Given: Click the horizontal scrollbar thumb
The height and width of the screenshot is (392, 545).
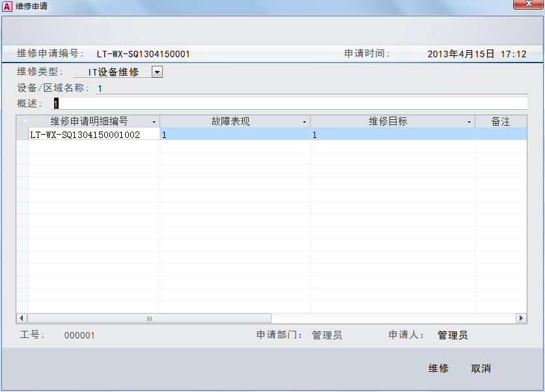Looking at the screenshot, I should click(x=150, y=318).
